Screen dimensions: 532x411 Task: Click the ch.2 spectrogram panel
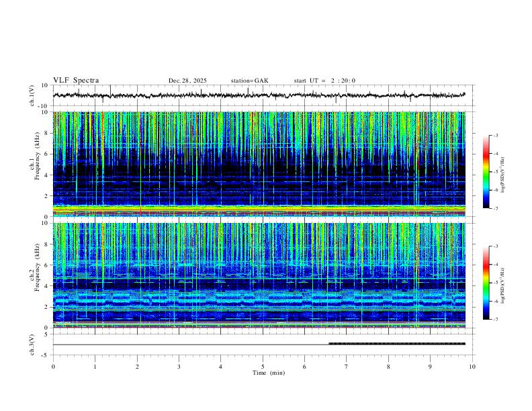point(259,275)
